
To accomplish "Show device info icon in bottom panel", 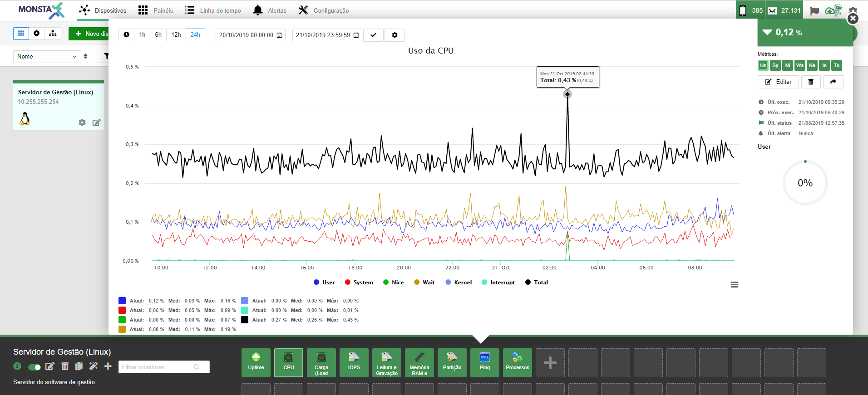I will [17, 366].
